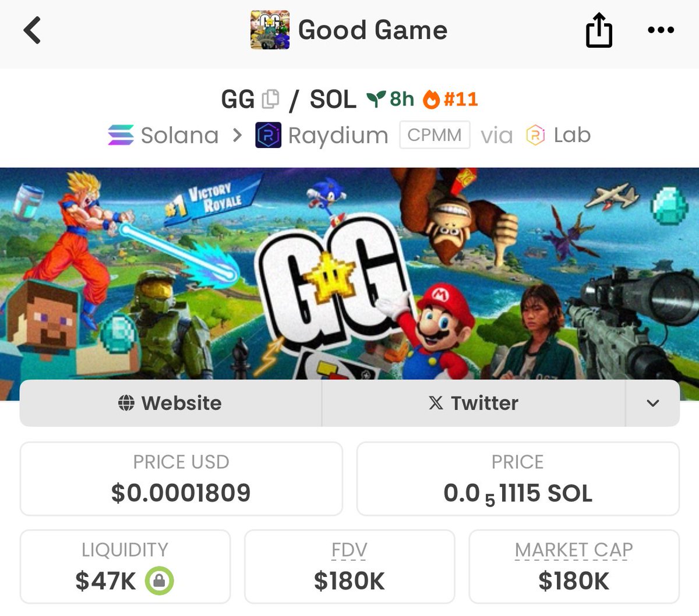The image size is (699, 616).
Task: Open the Website link
Action: [171, 403]
